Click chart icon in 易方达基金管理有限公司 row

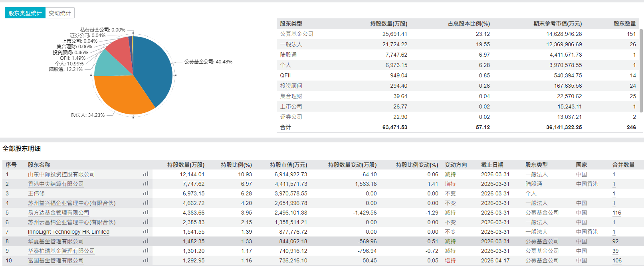click(x=146, y=213)
